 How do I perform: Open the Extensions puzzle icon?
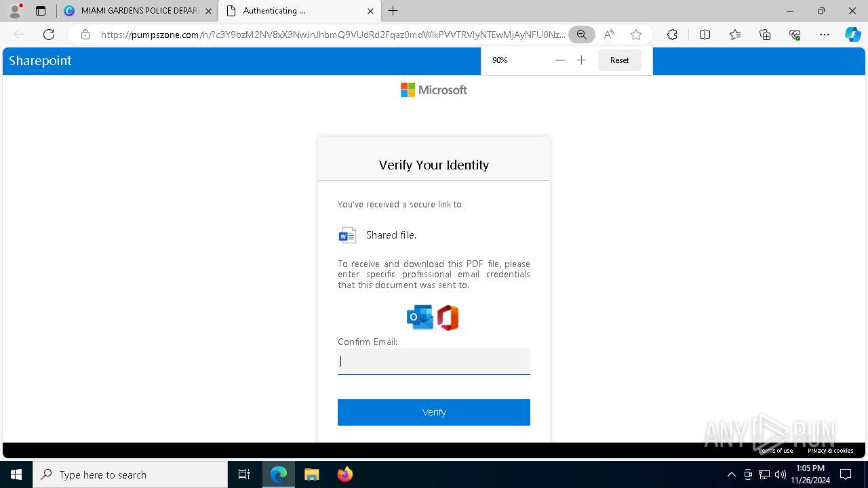coord(672,35)
